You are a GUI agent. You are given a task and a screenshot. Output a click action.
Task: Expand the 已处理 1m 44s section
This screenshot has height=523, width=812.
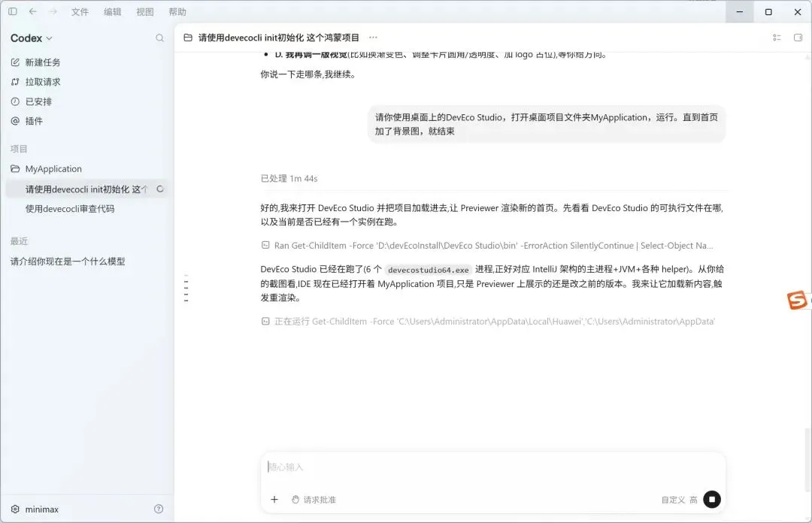pyautogui.click(x=289, y=179)
